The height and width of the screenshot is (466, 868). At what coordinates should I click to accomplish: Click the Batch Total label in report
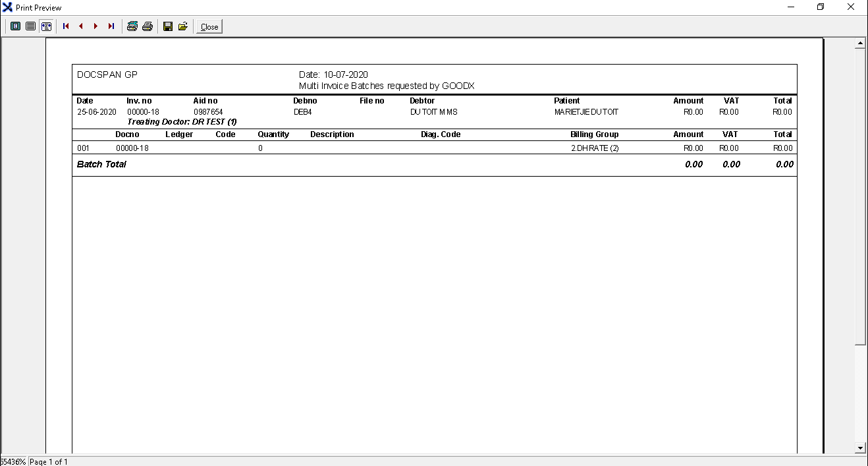point(101,164)
